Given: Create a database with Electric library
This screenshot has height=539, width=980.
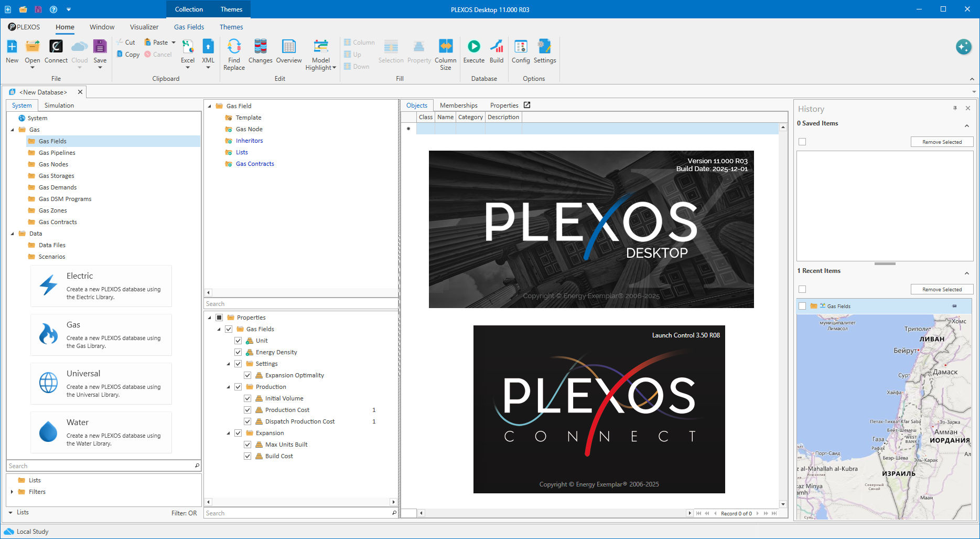Looking at the screenshot, I should 101,286.
